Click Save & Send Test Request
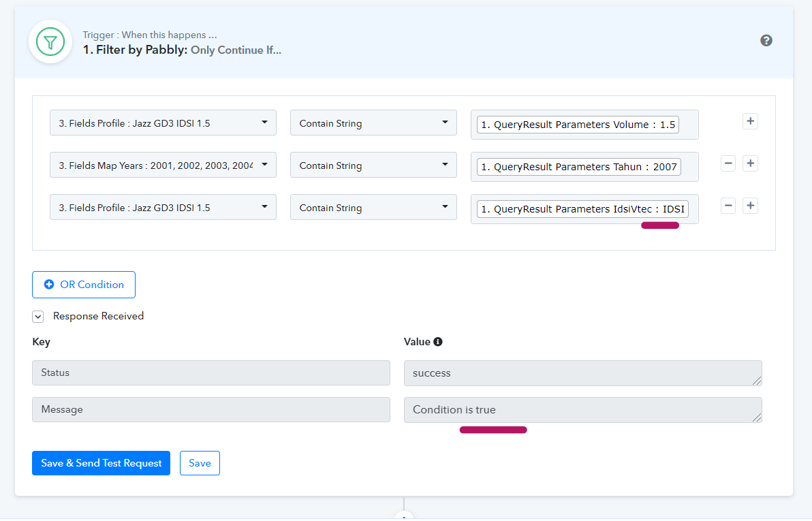The height and width of the screenshot is (521, 812). pos(101,463)
